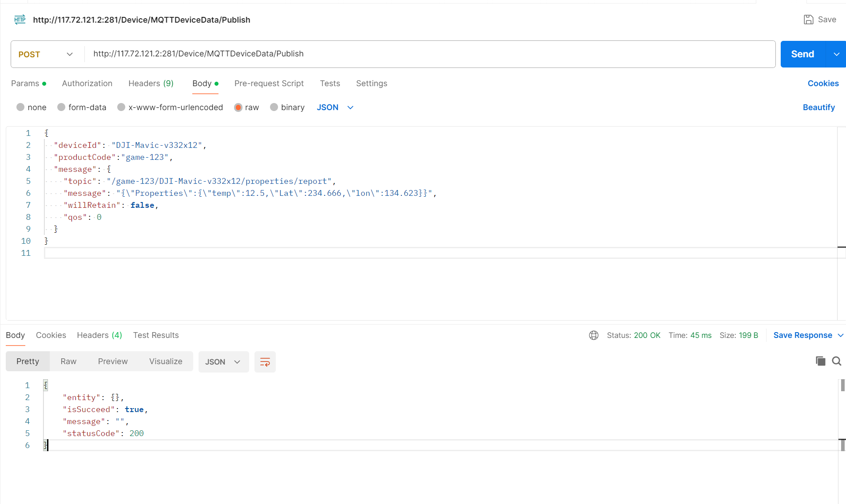The width and height of the screenshot is (846, 504).
Task: Select the binary body option
Action: 287,107
